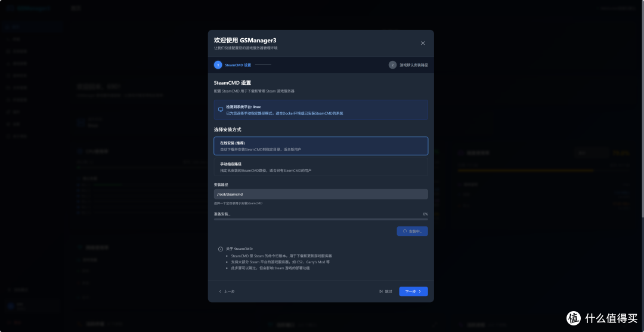This screenshot has width=644, height=332.
Task: Click bullet mentioning CS2、Garry's Mod
Action: coord(280,262)
